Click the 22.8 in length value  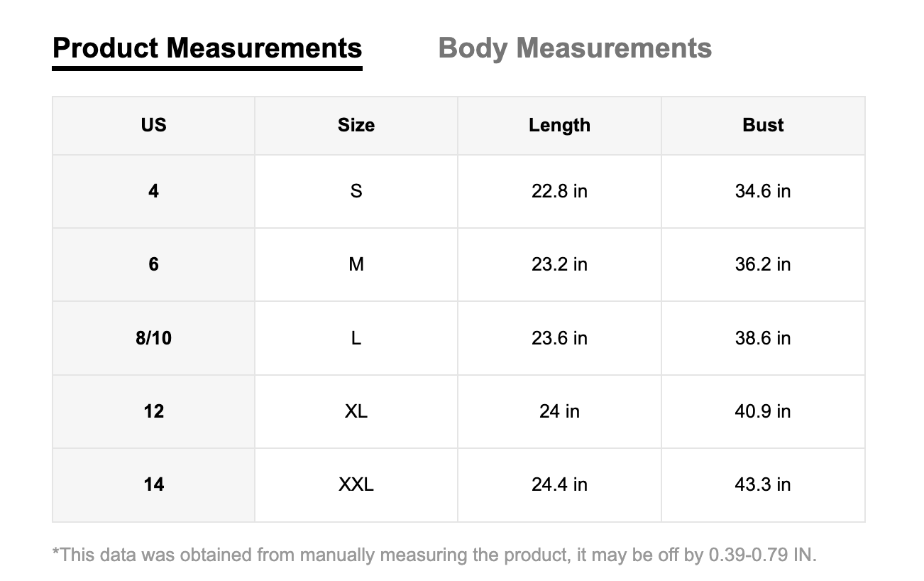[559, 191]
